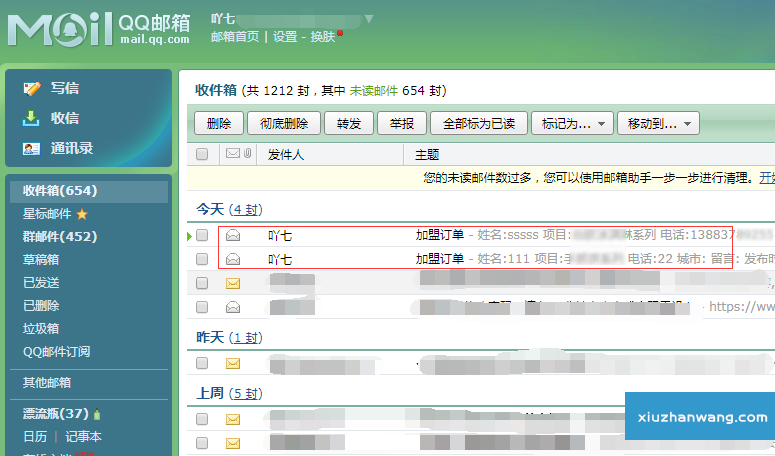Expand the account arrow beside the username
Image resolution: width=775 pixels, height=456 pixels.
369,19
